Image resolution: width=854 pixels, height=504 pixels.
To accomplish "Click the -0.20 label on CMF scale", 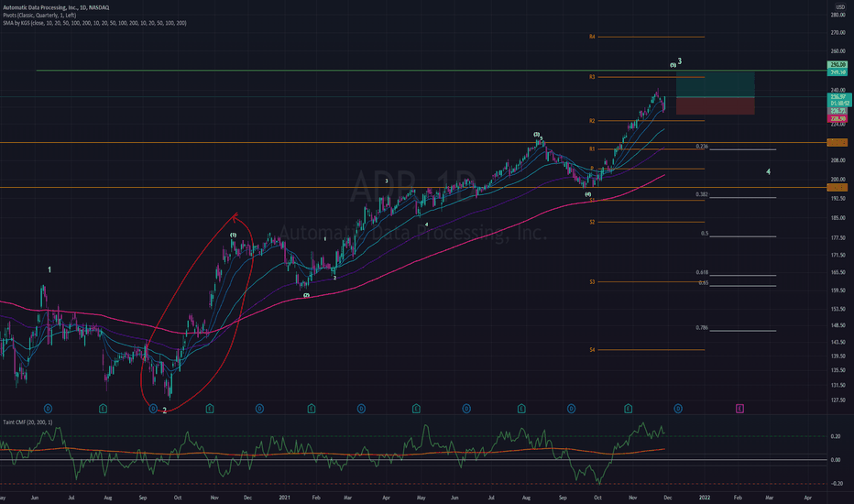I will point(836,484).
